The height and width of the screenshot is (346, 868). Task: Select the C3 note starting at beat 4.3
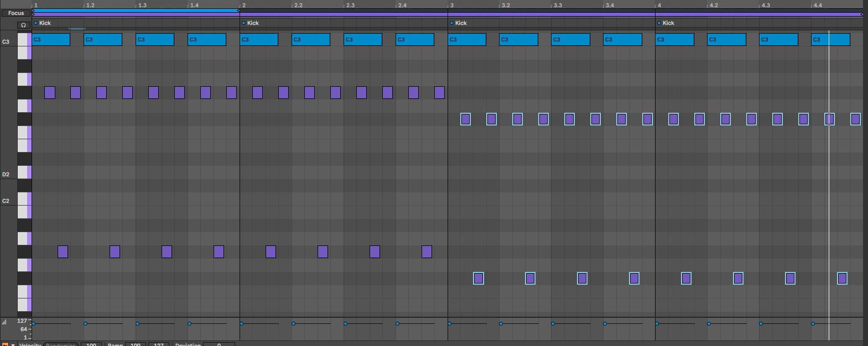[x=778, y=39]
